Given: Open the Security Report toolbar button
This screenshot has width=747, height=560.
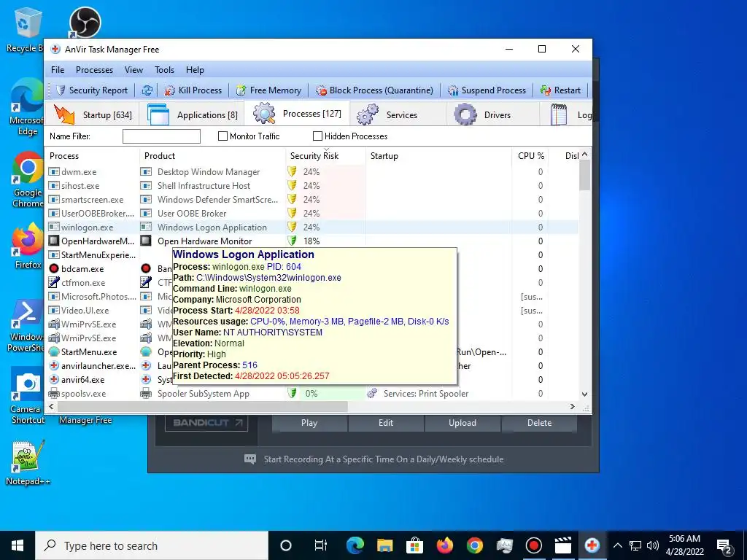Looking at the screenshot, I should (92, 90).
